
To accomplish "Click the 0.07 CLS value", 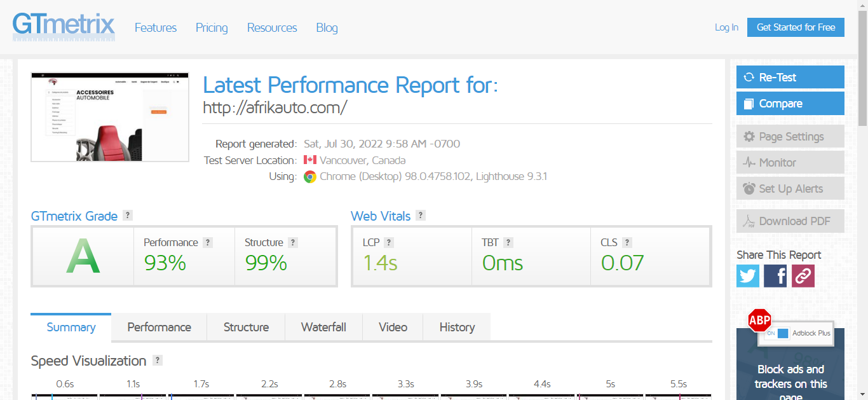I will 622,263.
